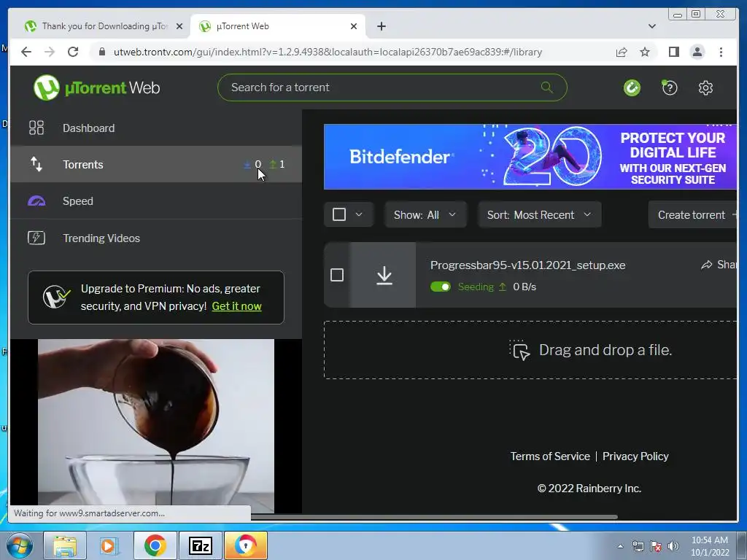
Task: Click the Bitdefender banner ad
Action: tap(530, 157)
